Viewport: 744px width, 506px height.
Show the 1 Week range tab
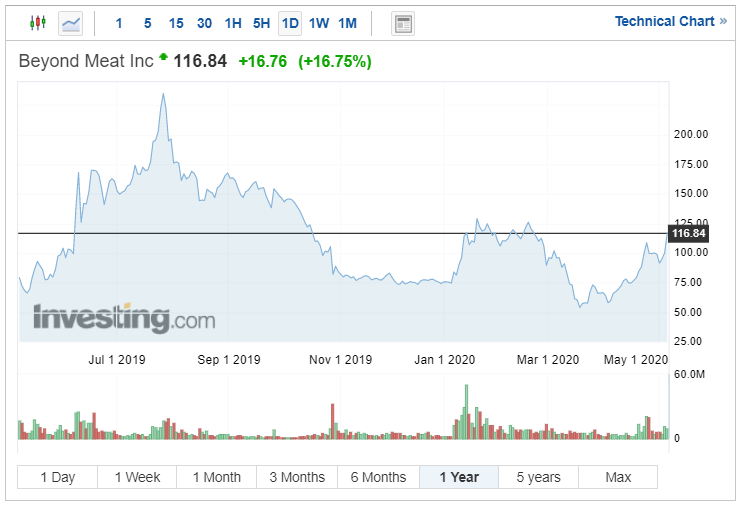(x=137, y=477)
